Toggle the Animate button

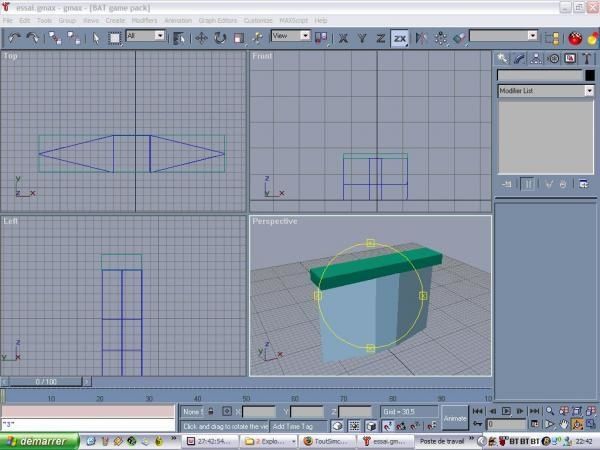click(455, 419)
